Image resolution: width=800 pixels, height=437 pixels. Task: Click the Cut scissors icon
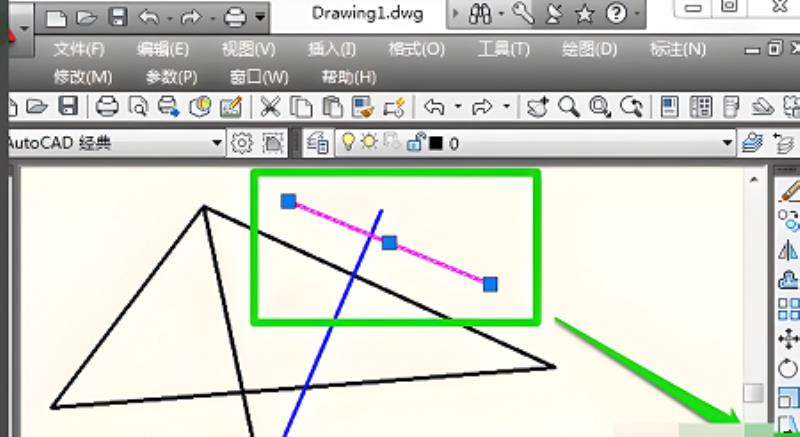[x=270, y=107]
